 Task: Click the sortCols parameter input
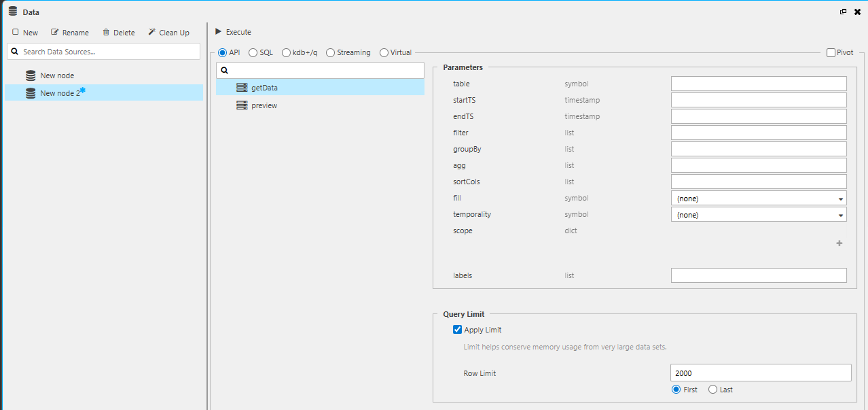point(759,182)
